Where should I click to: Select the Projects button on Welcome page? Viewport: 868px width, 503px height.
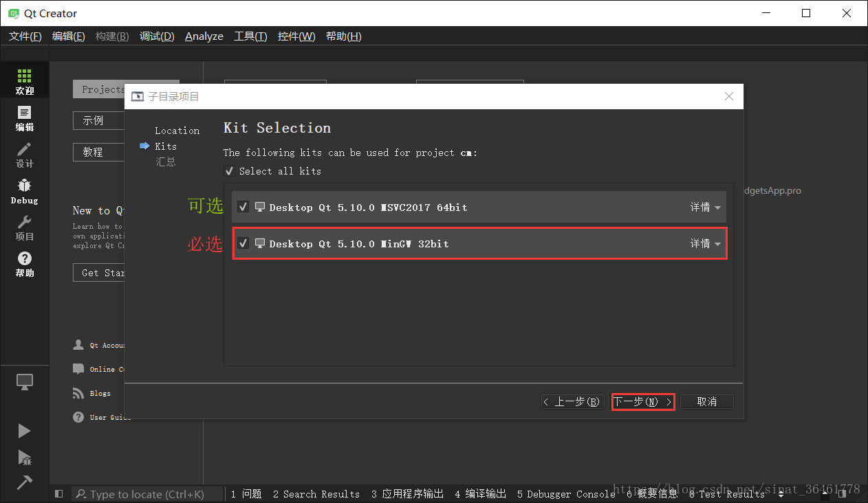pos(99,89)
